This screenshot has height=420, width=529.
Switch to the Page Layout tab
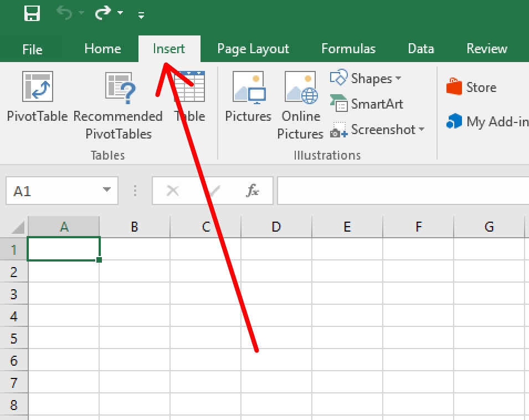pyautogui.click(x=253, y=49)
